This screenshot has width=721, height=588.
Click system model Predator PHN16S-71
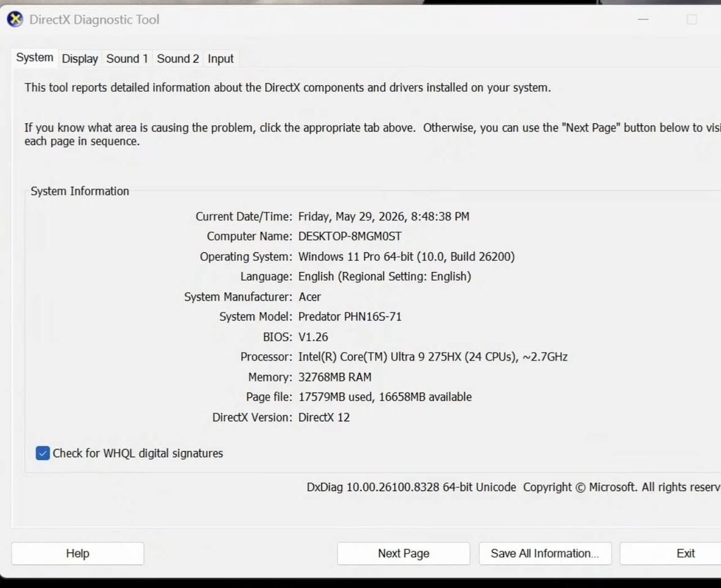click(x=350, y=317)
